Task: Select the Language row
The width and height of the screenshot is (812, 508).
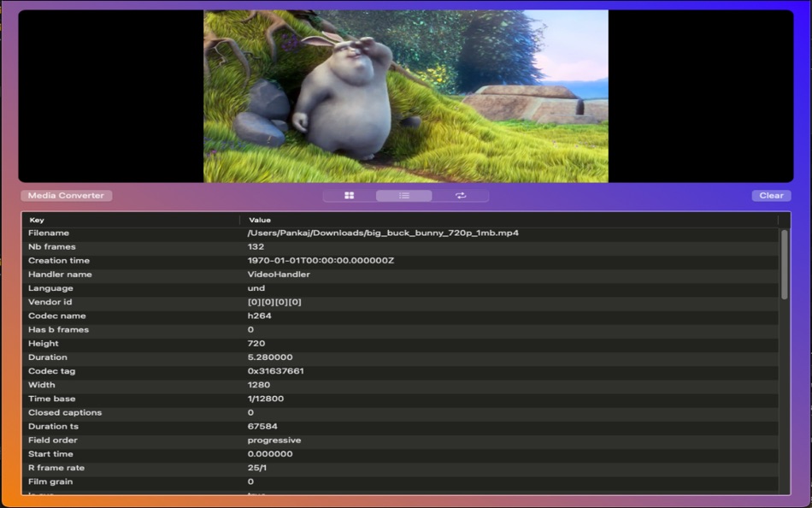Action: pyautogui.click(x=400, y=288)
